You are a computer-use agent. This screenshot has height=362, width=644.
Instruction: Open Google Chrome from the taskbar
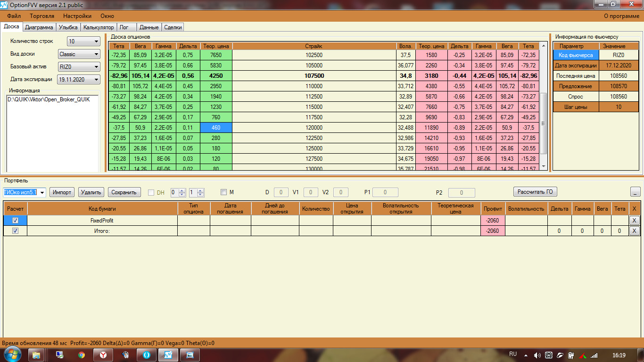click(x=82, y=355)
